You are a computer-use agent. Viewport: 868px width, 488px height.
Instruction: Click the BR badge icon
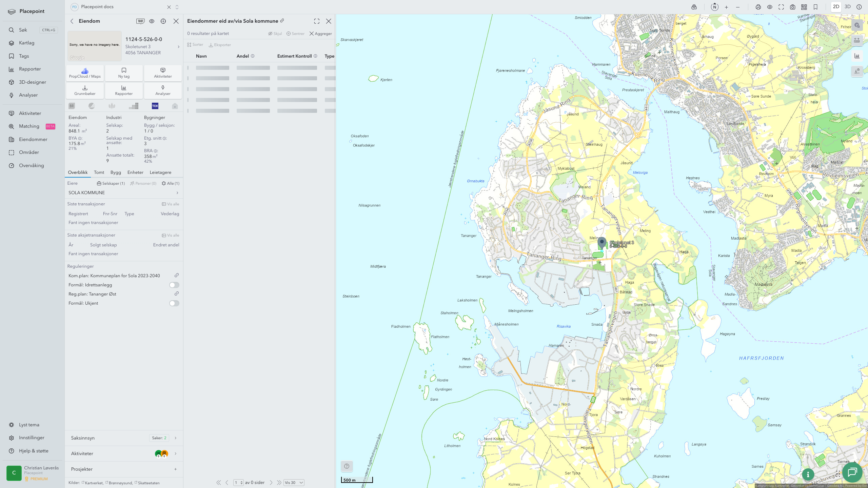click(x=72, y=106)
